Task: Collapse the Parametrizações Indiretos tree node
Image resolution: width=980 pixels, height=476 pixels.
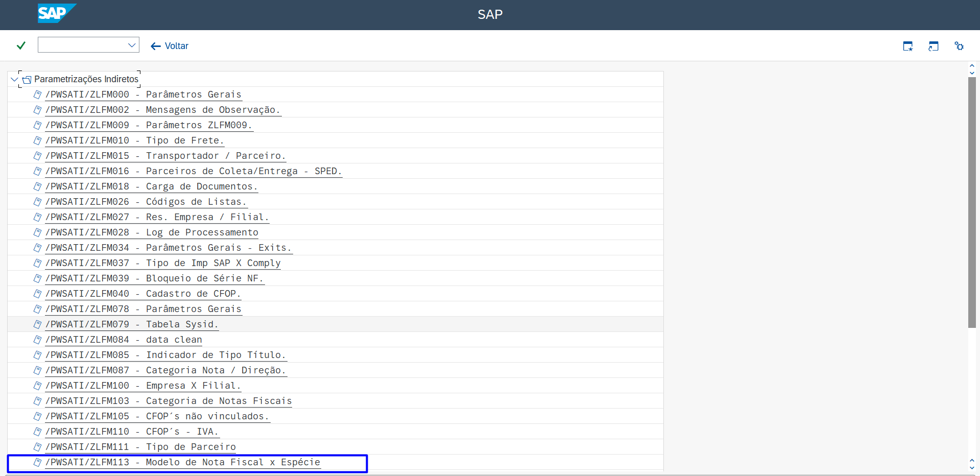Action: coord(14,79)
